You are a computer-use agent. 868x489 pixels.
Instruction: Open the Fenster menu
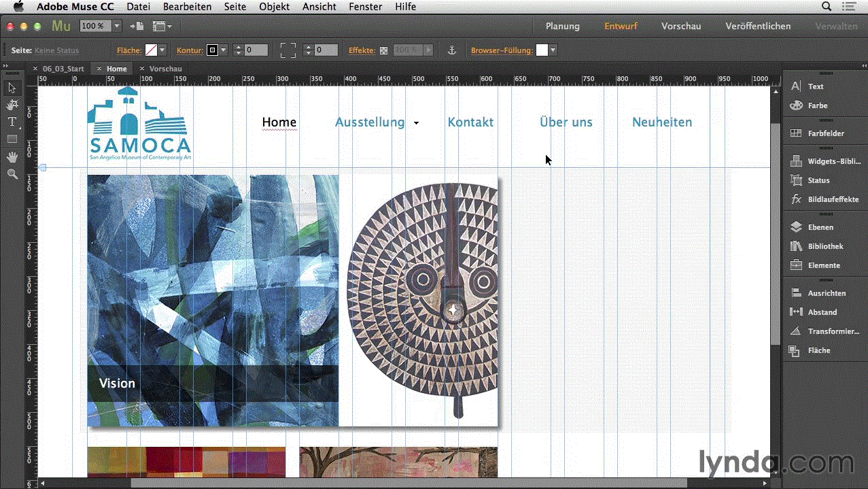[x=366, y=7]
